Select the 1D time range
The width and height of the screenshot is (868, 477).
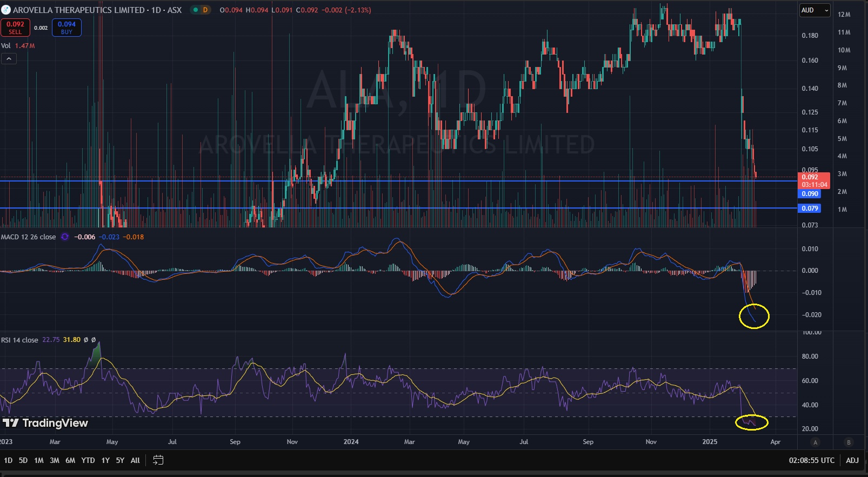[x=8, y=460]
